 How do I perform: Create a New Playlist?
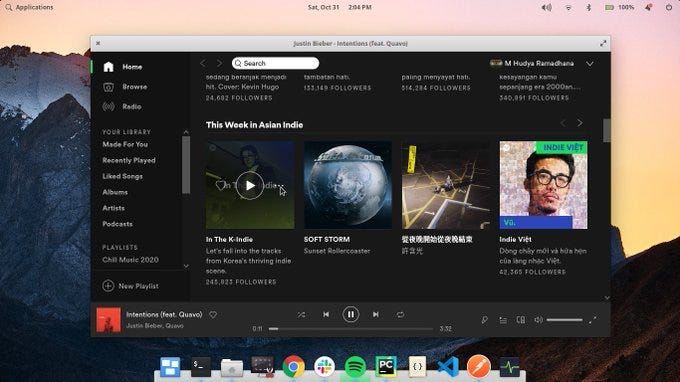point(131,286)
